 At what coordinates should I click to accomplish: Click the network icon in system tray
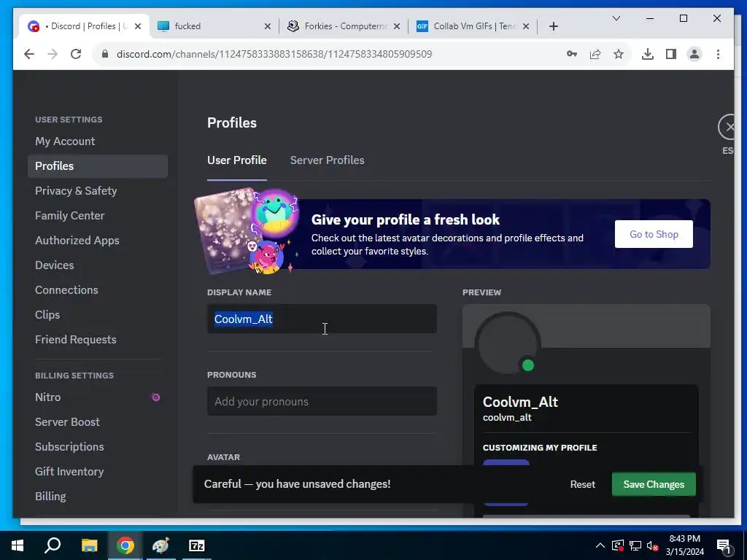tap(635, 545)
